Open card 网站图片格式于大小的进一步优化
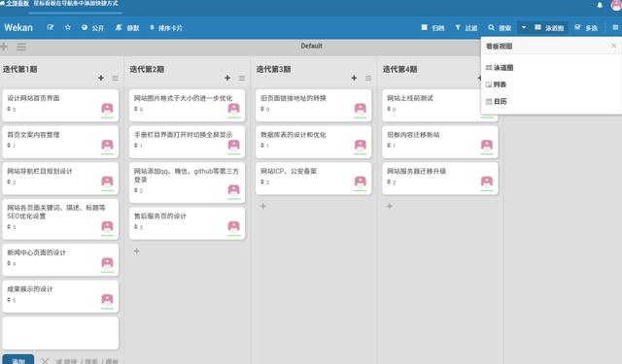The height and width of the screenshot is (364, 622). point(187,105)
